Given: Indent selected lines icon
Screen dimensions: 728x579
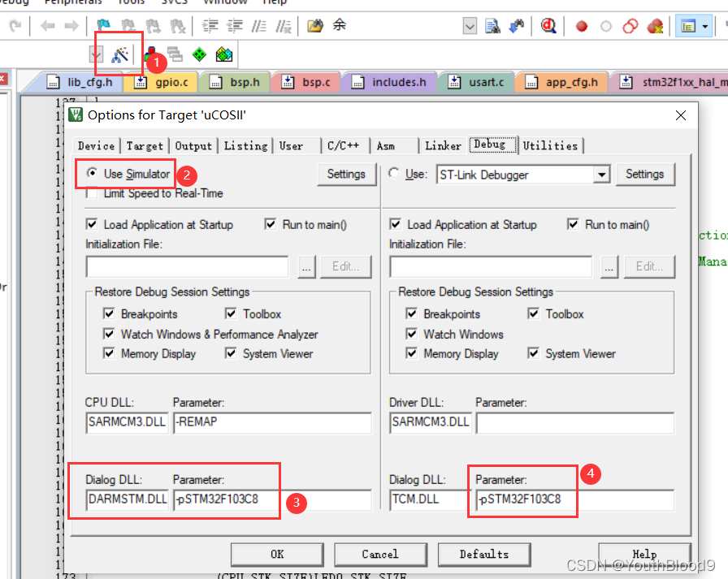Looking at the screenshot, I should click(x=210, y=25).
